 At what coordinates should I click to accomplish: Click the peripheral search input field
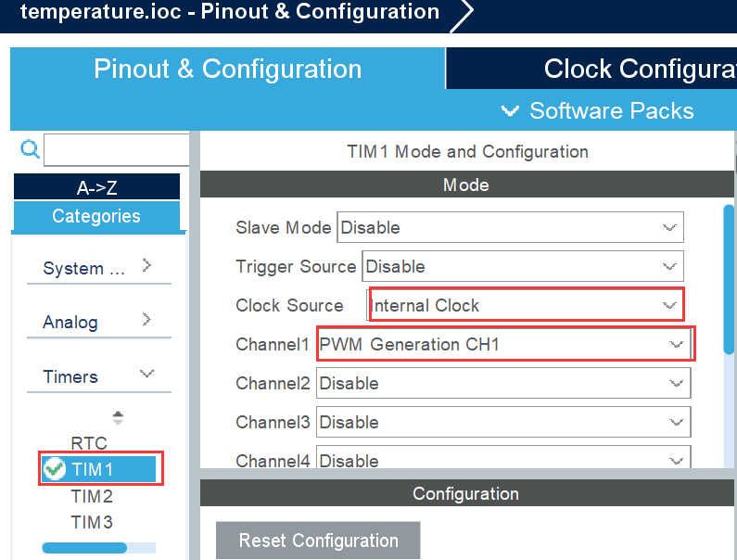(116, 150)
